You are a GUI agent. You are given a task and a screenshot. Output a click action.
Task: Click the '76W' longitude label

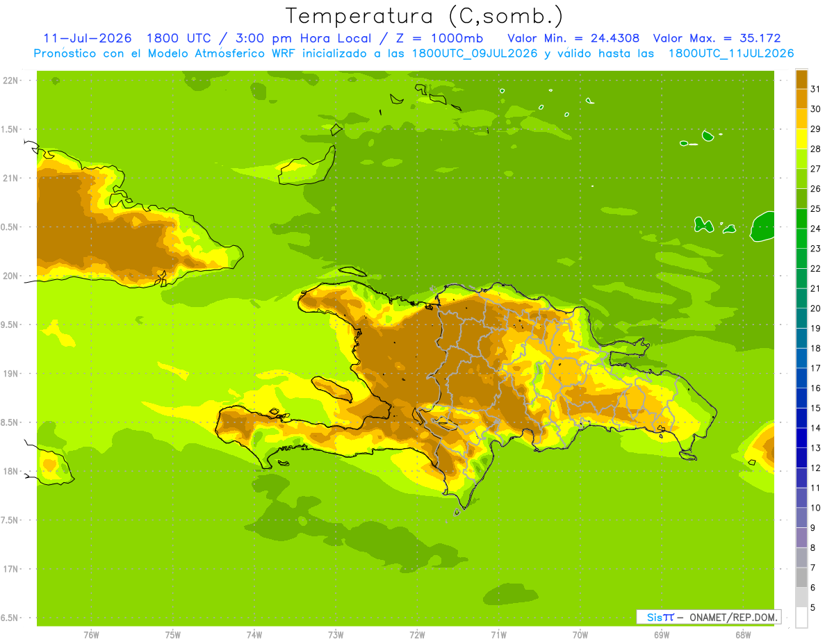point(91,635)
